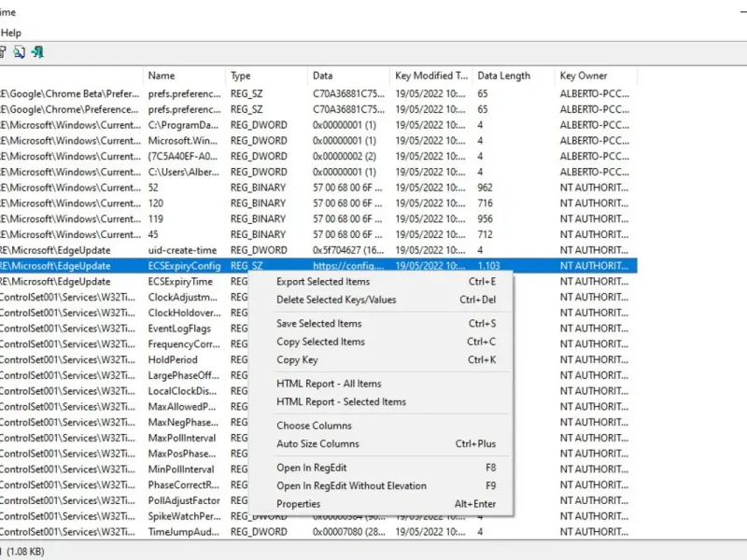This screenshot has height=560, width=747.
Task: Sort by the Key Owner column header
Action: [596, 76]
